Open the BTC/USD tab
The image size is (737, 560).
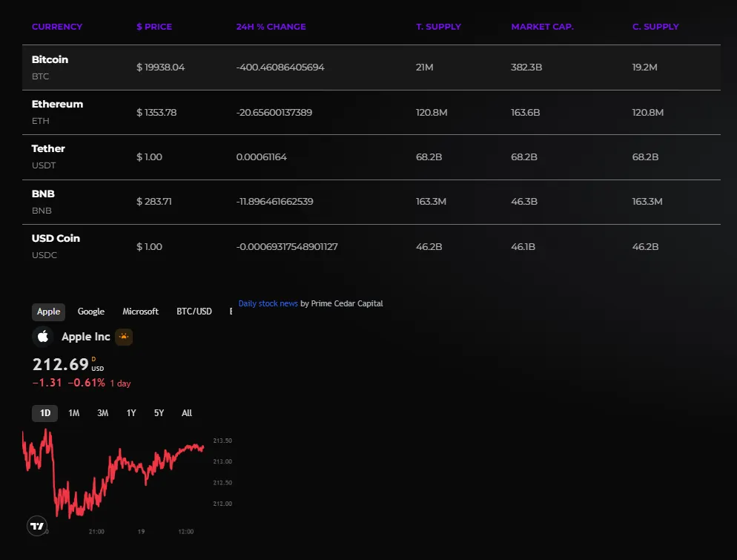(x=194, y=312)
